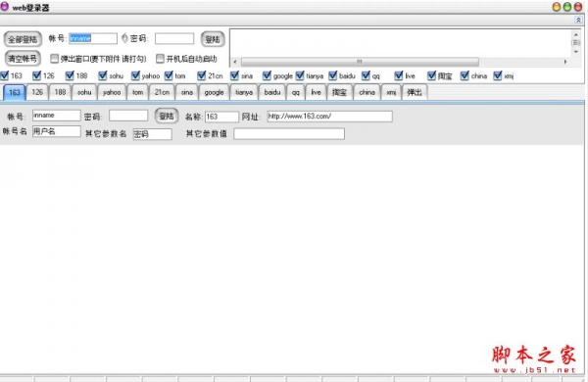Focus the 其它参数名 field
588x382 pixels.
153,134
